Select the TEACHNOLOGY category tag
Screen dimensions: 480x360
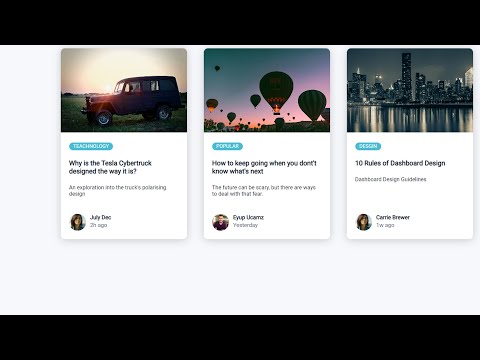click(91, 146)
